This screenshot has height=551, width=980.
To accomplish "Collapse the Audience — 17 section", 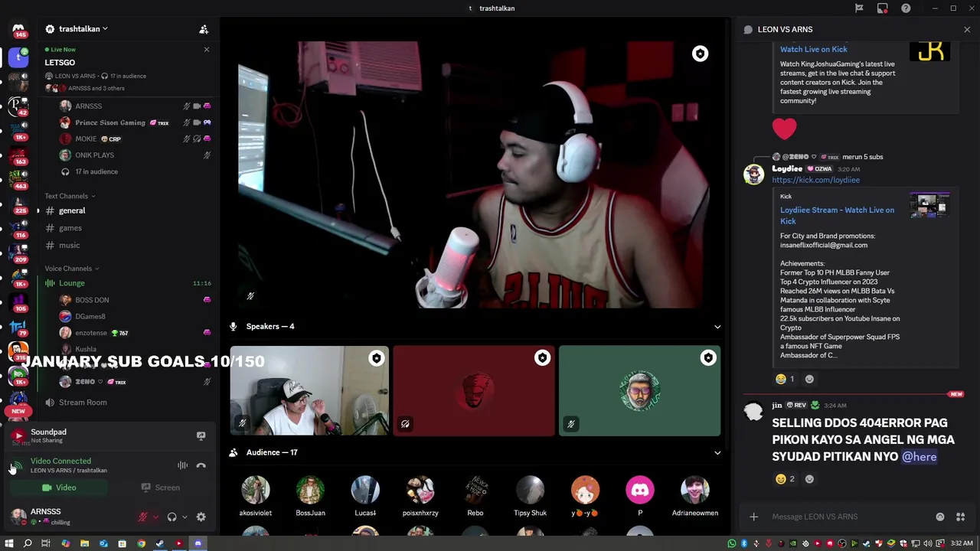I will (x=717, y=452).
